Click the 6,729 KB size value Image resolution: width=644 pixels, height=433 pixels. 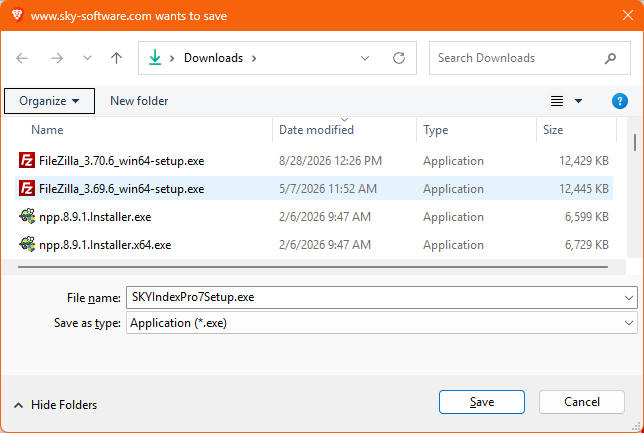(x=586, y=245)
